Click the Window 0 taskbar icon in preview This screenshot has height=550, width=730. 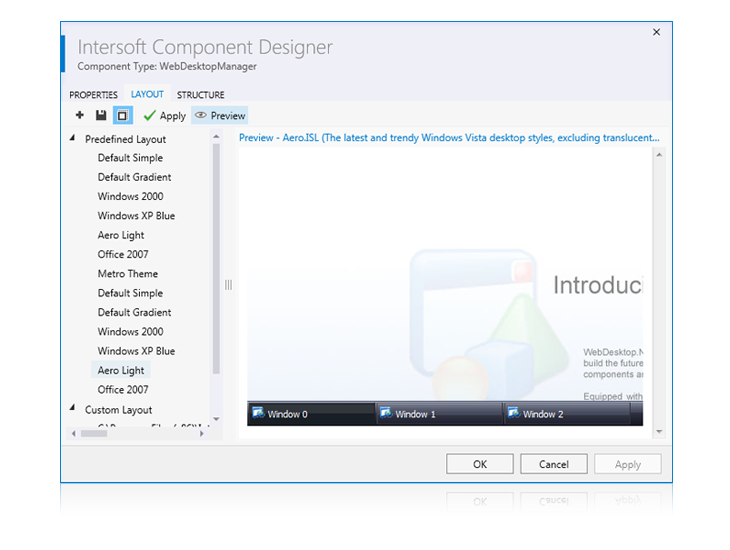pyautogui.click(x=258, y=413)
